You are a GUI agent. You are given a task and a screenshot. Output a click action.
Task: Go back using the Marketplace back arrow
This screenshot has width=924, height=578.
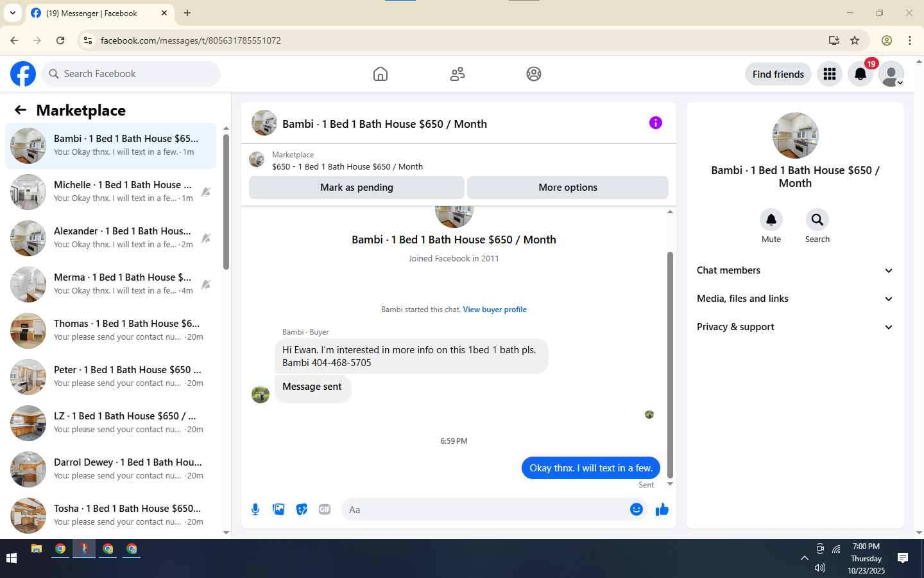[x=21, y=110]
